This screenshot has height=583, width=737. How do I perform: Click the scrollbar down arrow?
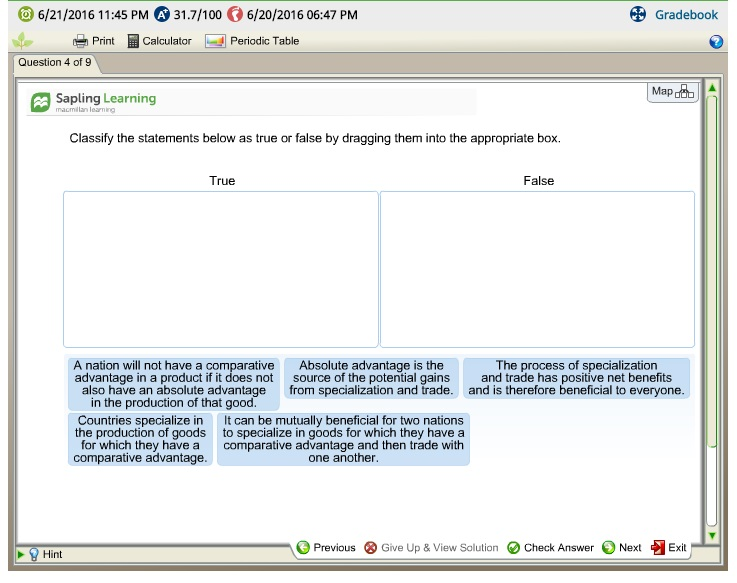(712, 536)
